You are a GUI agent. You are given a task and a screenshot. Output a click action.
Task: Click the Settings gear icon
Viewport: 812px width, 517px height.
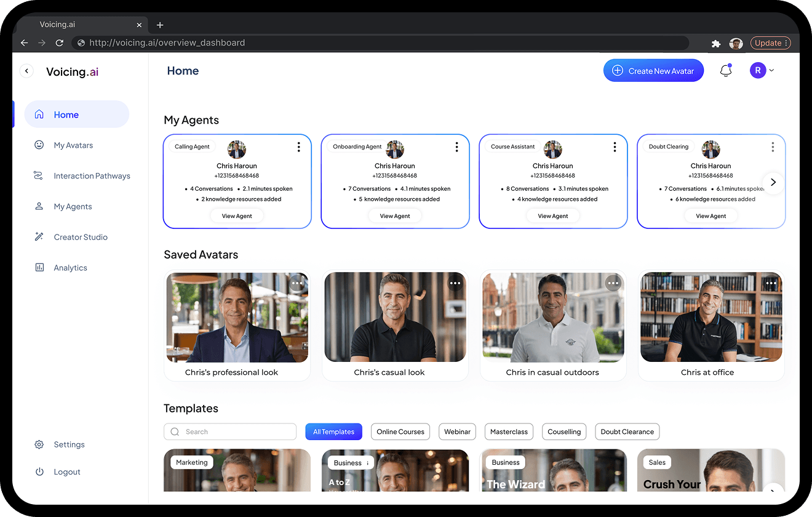39,444
